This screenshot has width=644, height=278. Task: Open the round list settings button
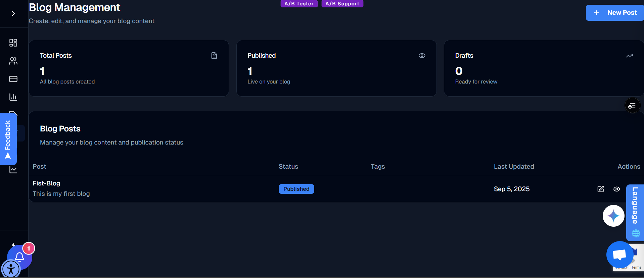click(x=632, y=106)
